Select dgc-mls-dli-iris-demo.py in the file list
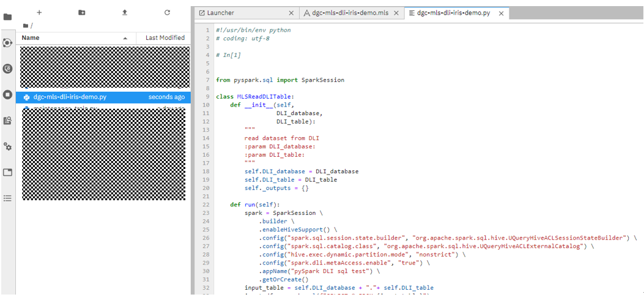 (x=70, y=97)
